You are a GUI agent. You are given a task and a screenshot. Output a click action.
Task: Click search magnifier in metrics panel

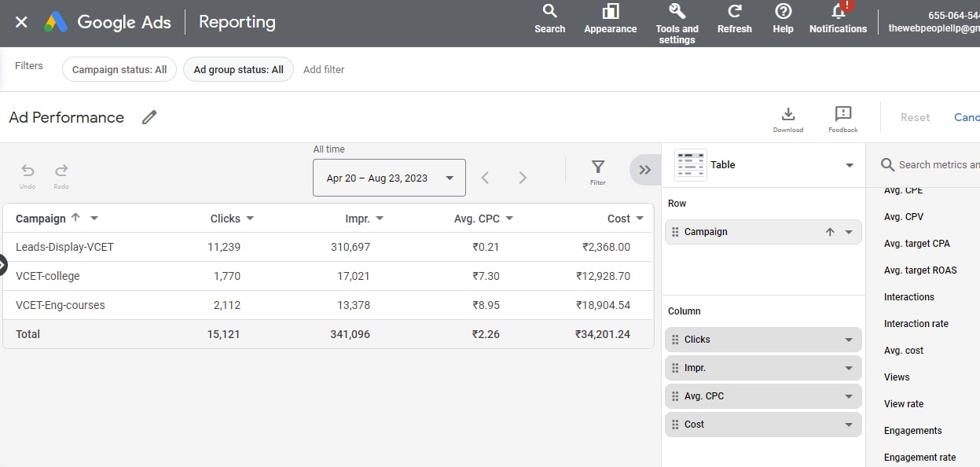887,164
